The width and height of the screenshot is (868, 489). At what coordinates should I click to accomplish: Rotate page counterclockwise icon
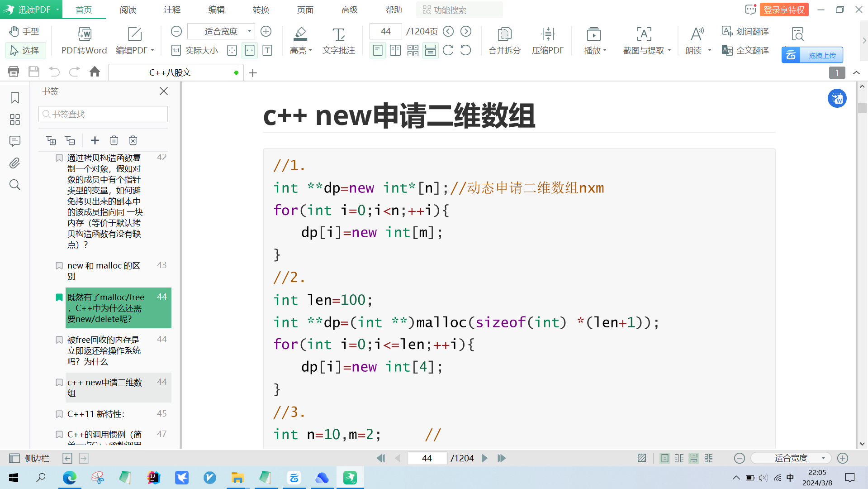466,50
